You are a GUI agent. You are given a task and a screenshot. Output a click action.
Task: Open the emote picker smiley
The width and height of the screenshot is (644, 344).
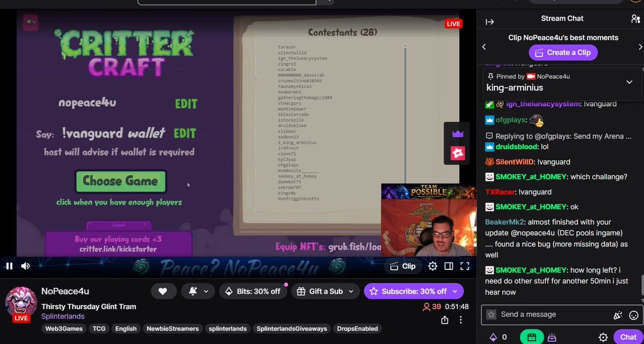(x=634, y=315)
